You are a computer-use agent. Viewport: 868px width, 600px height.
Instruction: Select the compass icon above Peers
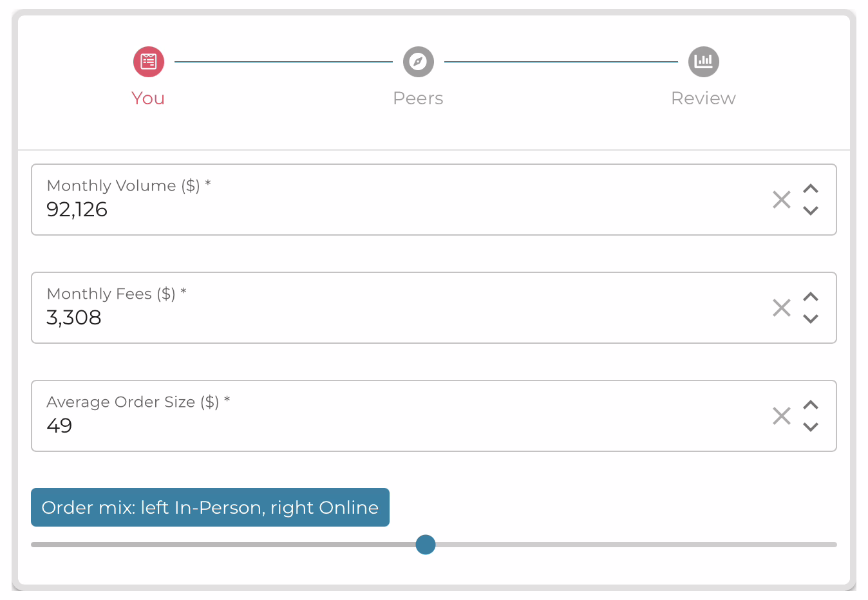418,62
